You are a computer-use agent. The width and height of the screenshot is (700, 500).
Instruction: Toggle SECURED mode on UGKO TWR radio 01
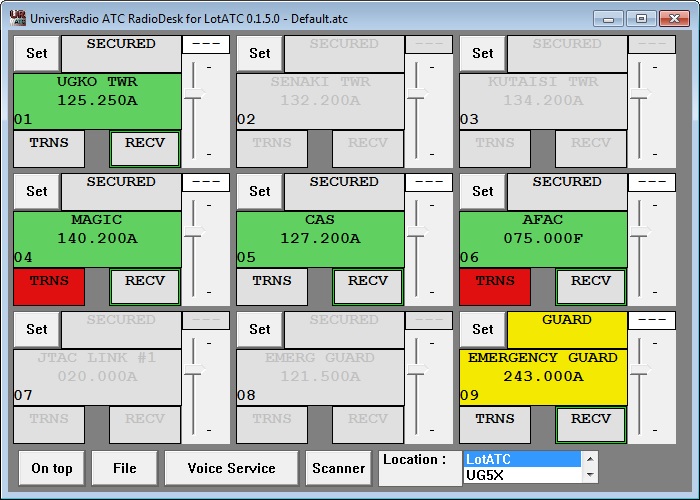coord(121,54)
